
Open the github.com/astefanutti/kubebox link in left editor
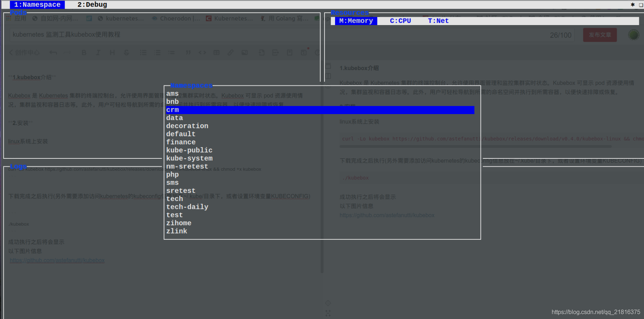pos(57,261)
